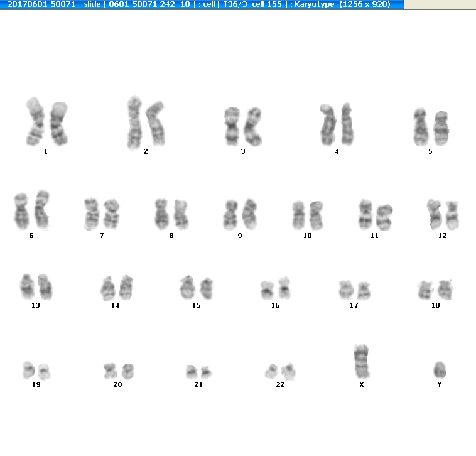The height and width of the screenshot is (456, 476).
Task: Click the label '5' under chromosome pair
Action: [430, 151]
